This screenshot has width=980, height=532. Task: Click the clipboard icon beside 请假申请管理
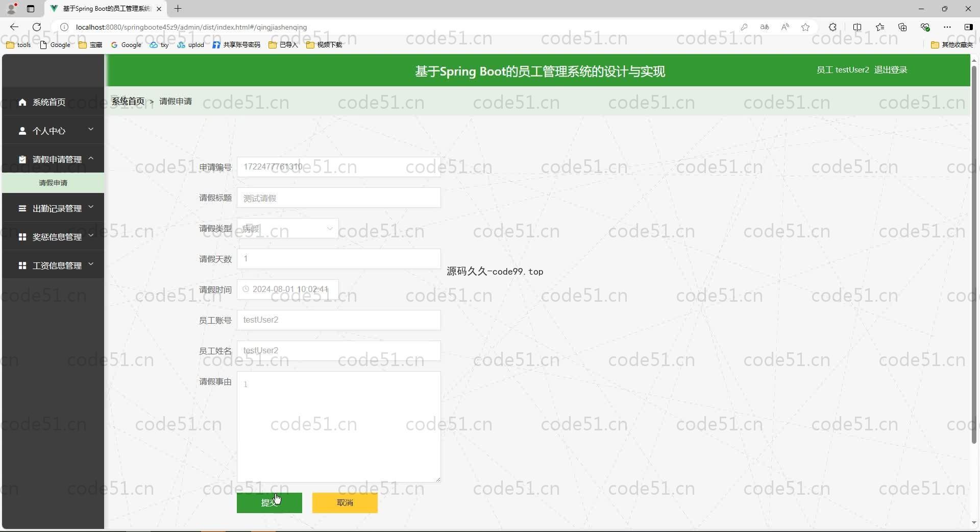point(22,159)
